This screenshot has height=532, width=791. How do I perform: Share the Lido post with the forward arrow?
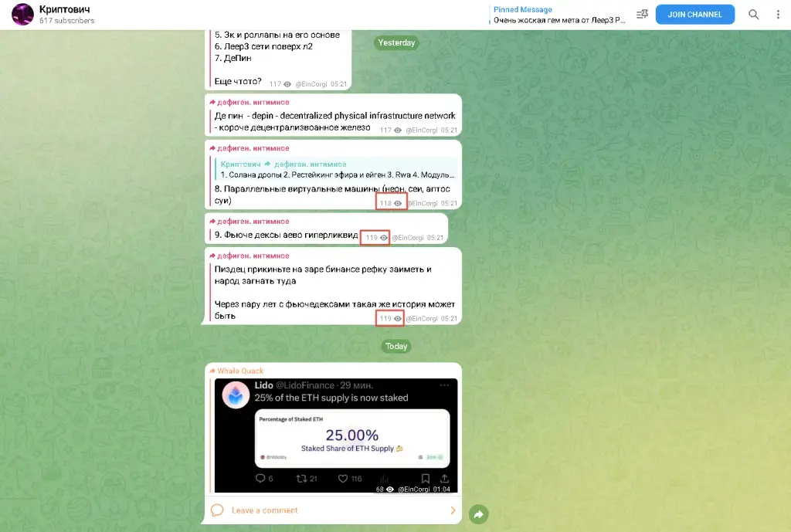click(478, 514)
